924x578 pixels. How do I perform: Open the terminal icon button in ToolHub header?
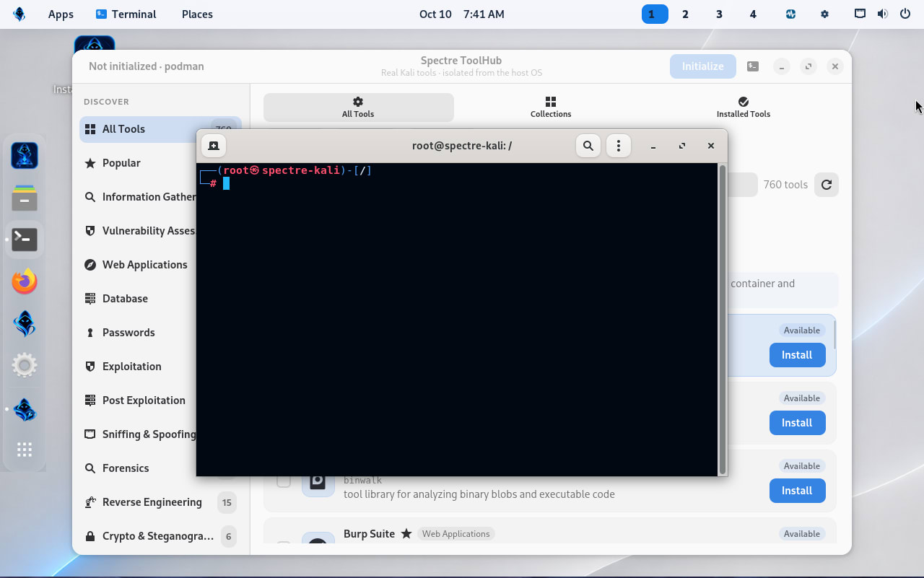[753, 66]
